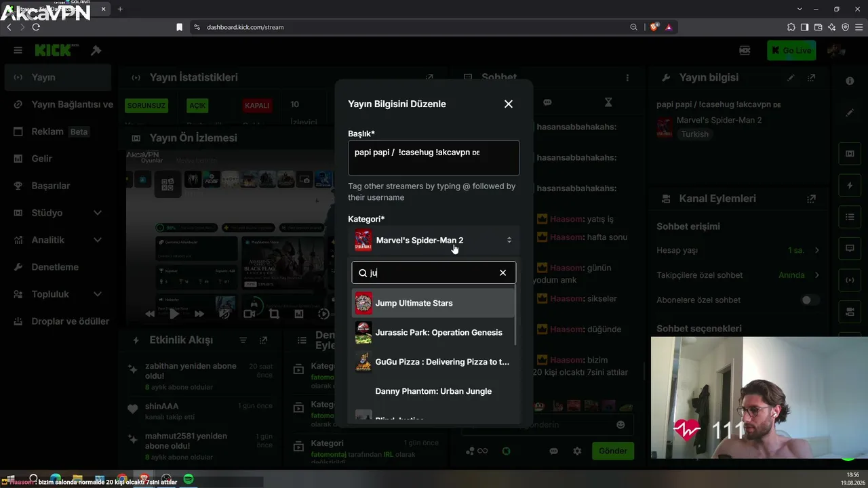This screenshot has height=488, width=868.
Task: Click the chat bubble icon in right rail
Action: point(850,248)
